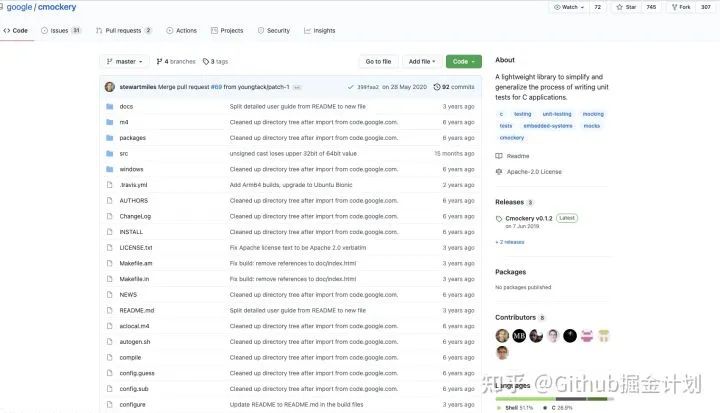The width and height of the screenshot is (720, 413).
Task: Switch to the Code tab
Action: tap(16, 31)
